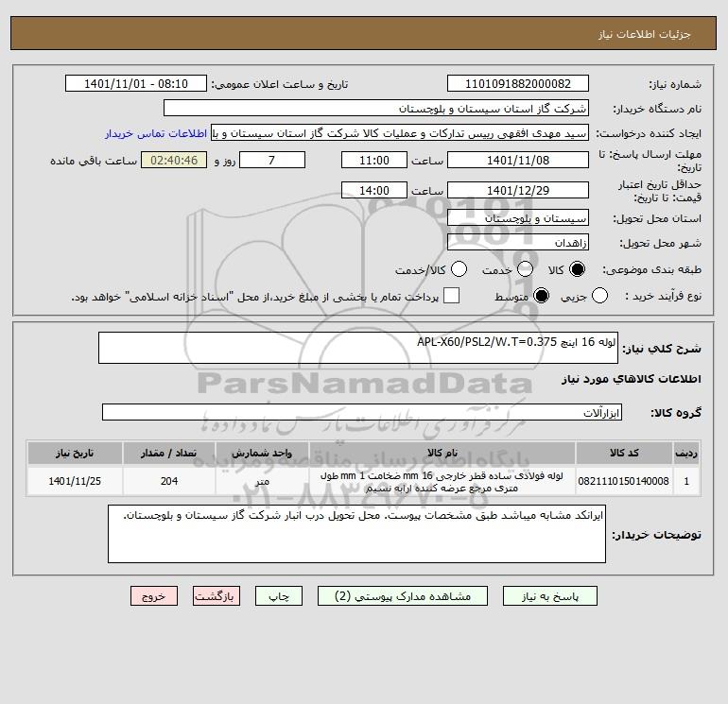This screenshot has height=704, width=728.
Task: Click the واحد شمارش column header
Action: coord(262,453)
